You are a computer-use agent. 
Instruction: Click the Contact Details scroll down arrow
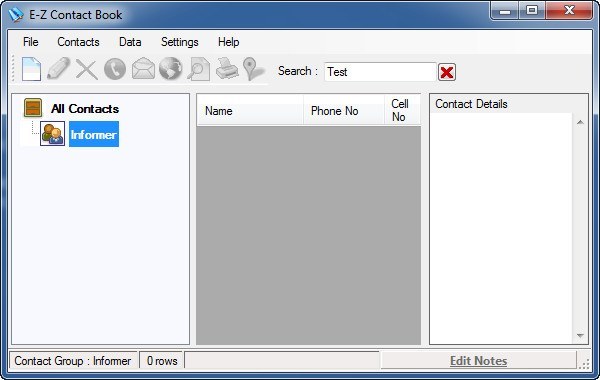pyautogui.click(x=580, y=336)
